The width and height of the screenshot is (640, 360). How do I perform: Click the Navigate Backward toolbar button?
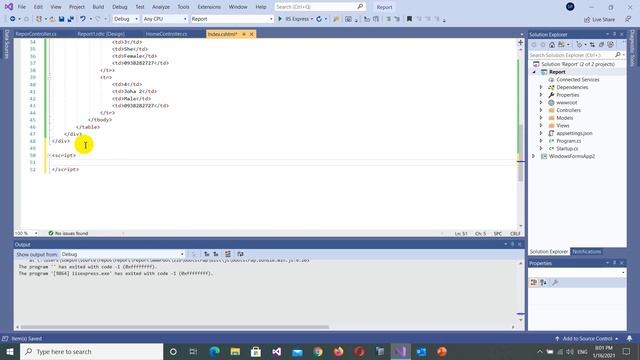[x=13, y=19]
